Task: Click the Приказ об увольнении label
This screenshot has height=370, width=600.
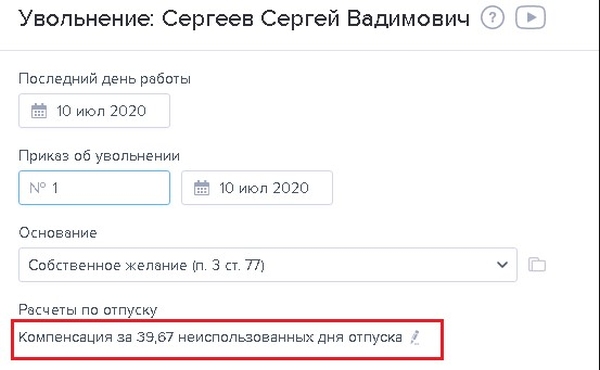Action: pos(99,156)
